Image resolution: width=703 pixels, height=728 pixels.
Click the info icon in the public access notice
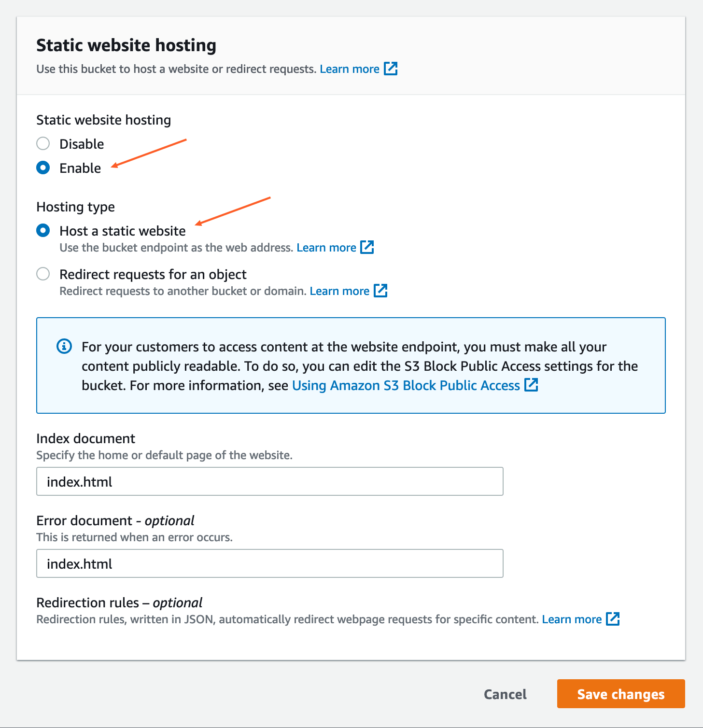pyautogui.click(x=63, y=346)
